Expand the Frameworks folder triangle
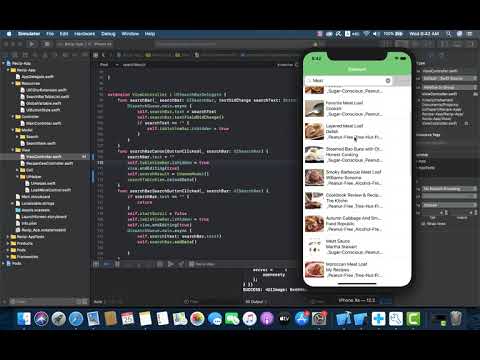Screen dimensions: 480x360 (x=8, y=257)
